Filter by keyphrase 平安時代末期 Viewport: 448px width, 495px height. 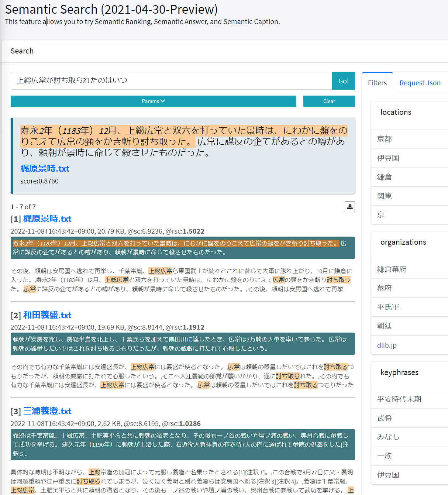pos(410,399)
